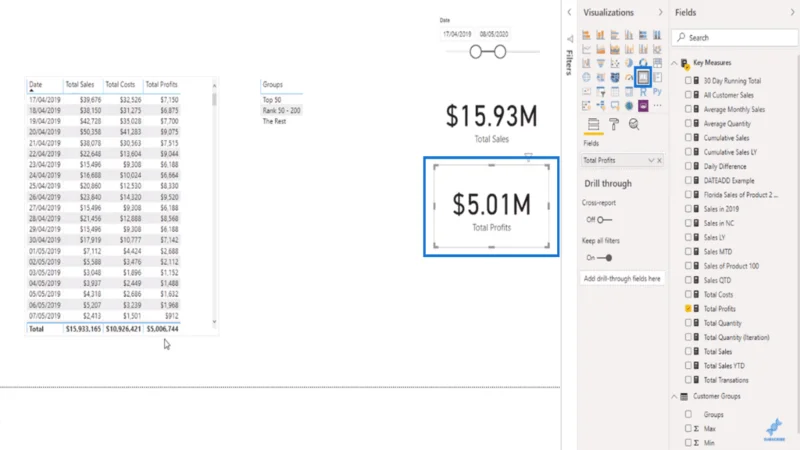Click the Search fields box

735,38
